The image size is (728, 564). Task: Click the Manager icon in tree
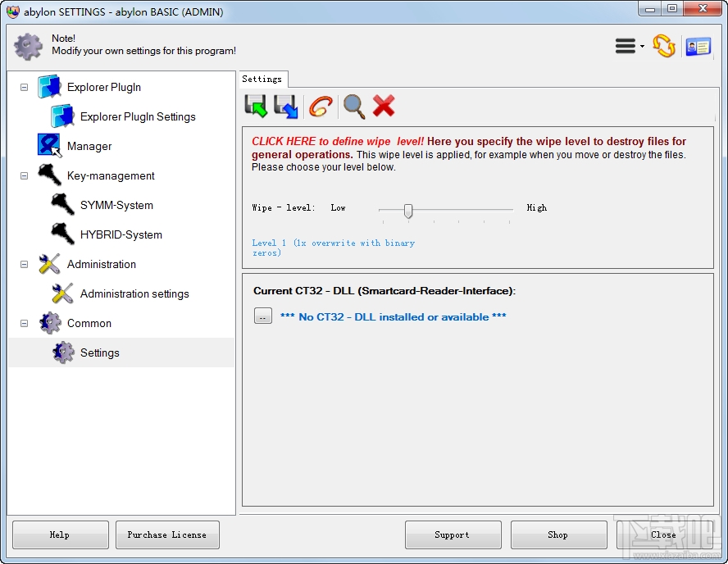click(49, 146)
